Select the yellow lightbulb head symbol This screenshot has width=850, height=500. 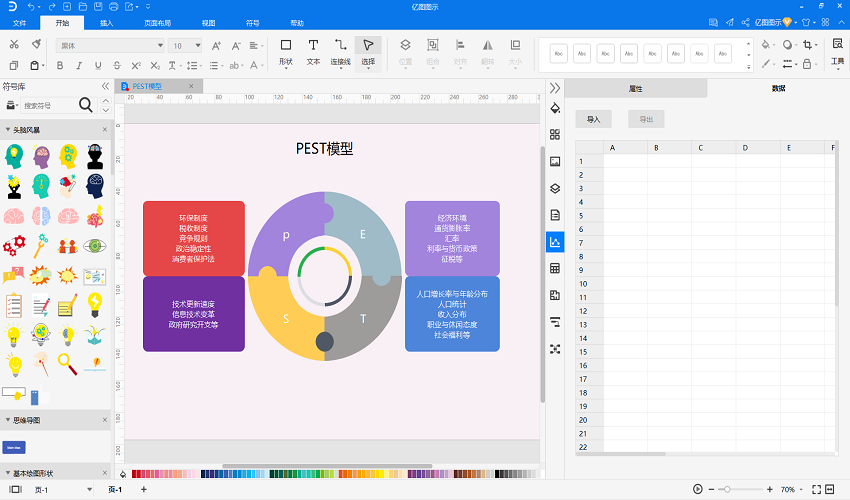pyautogui.click(x=15, y=156)
